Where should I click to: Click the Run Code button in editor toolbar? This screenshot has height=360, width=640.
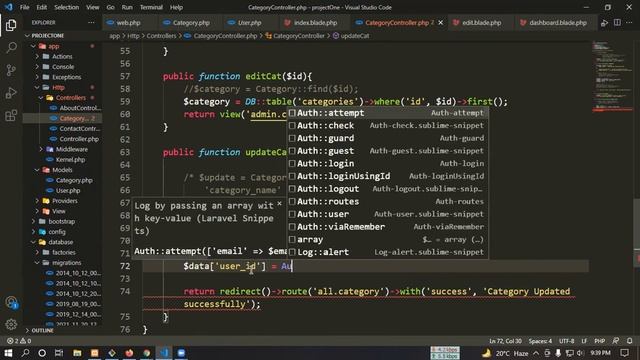point(604,23)
